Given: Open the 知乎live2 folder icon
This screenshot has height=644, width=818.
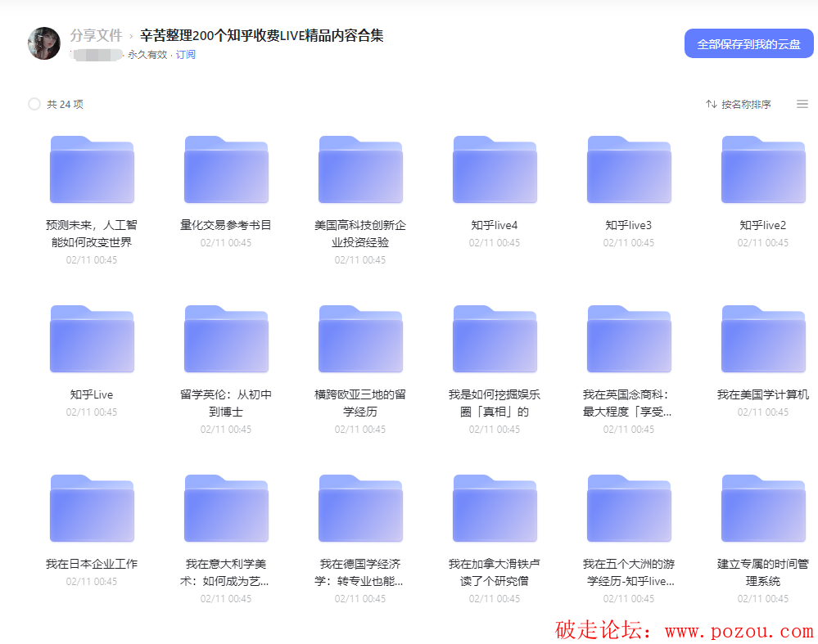Looking at the screenshot, I should tap(763, 169).
